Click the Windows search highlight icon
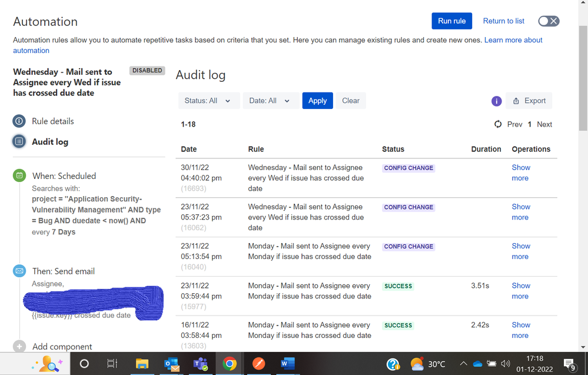This screenshot has width=588, height=375. 48,363
